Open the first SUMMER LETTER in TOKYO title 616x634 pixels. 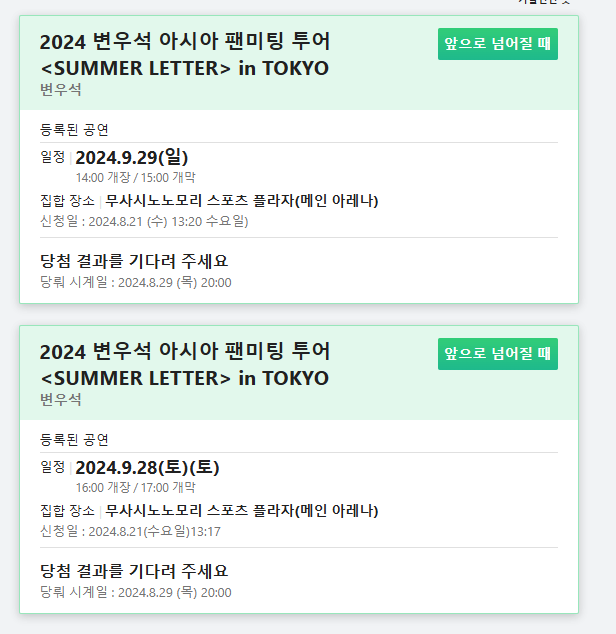pos(185,55)
